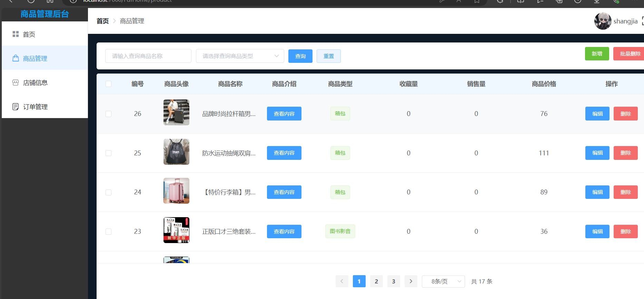
Task: Click 编辑 for product 23
Action: (x=597, y=231)
